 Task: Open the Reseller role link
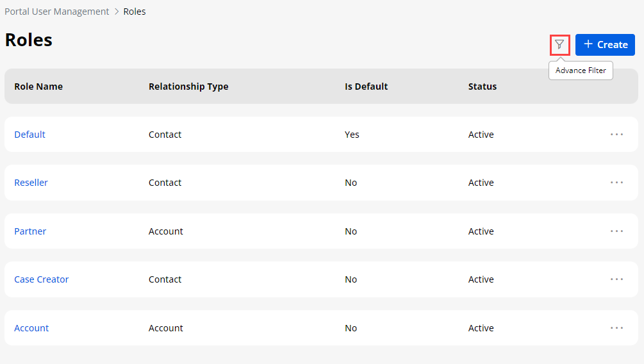pyautogui.click(x=31, y=183)
